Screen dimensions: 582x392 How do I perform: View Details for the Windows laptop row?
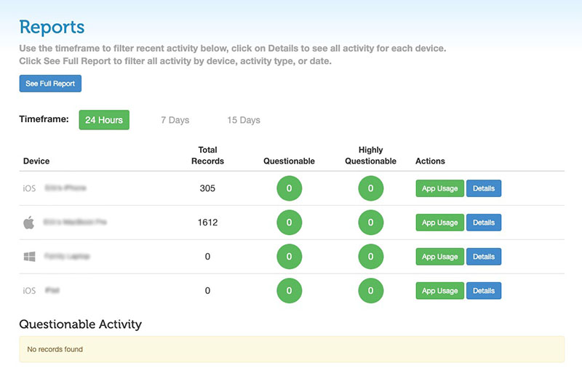(x=483, y=257)
